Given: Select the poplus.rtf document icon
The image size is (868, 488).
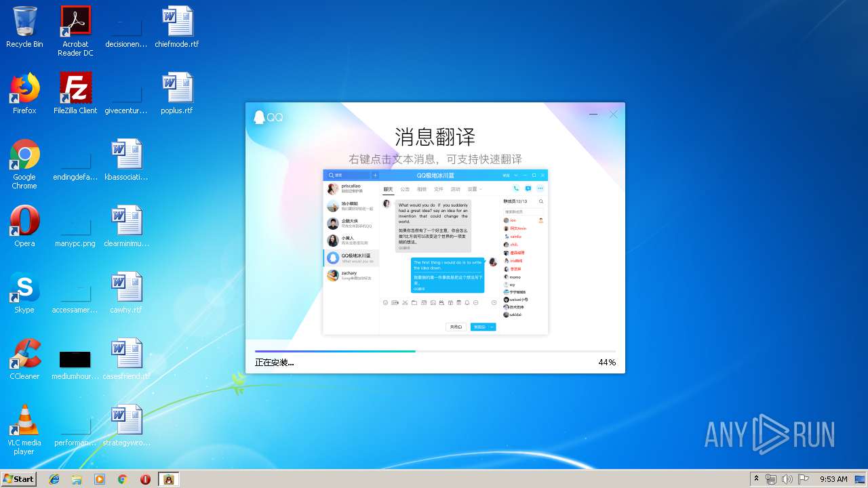Looking at the screenshot, I should [x=177, y=94].
